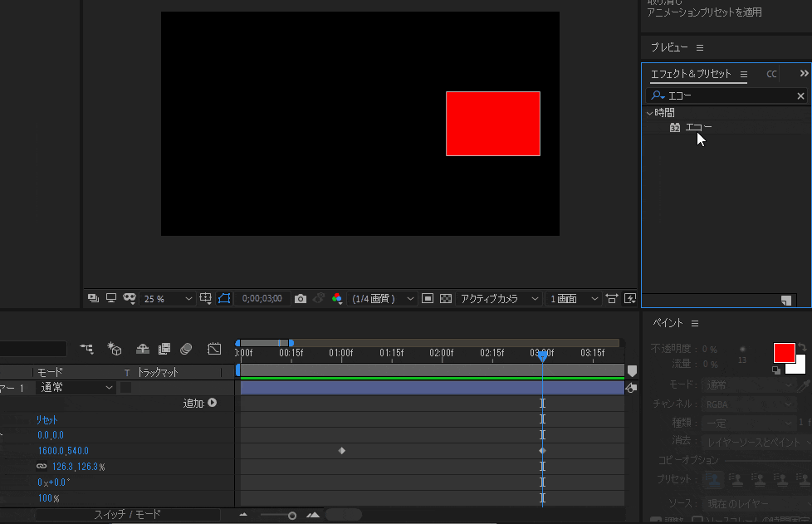The image size is (812, 524).
Task: Select the エコー effect in the list
Action: 698,127
